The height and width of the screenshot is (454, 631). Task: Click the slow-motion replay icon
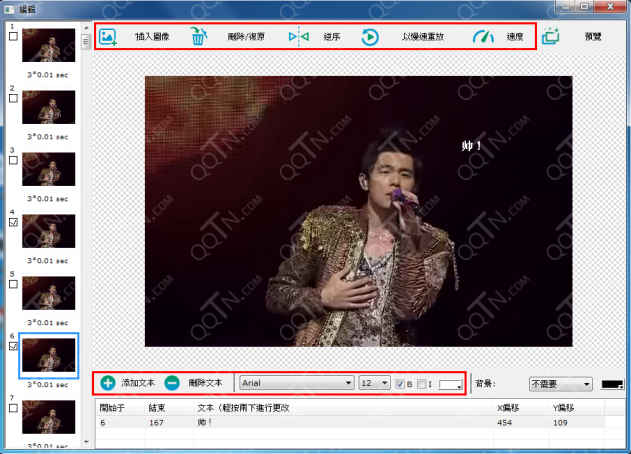pos(369,38)
